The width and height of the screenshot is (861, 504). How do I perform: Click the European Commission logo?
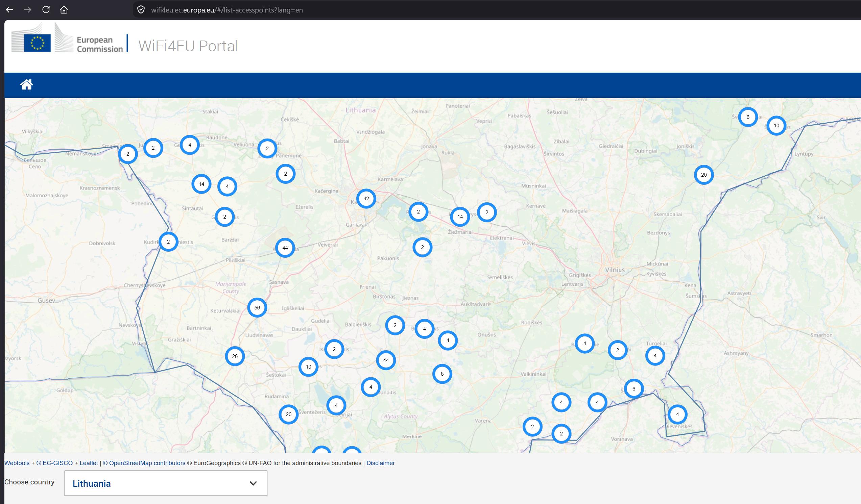pyautogui.click(x=67, y=38)
